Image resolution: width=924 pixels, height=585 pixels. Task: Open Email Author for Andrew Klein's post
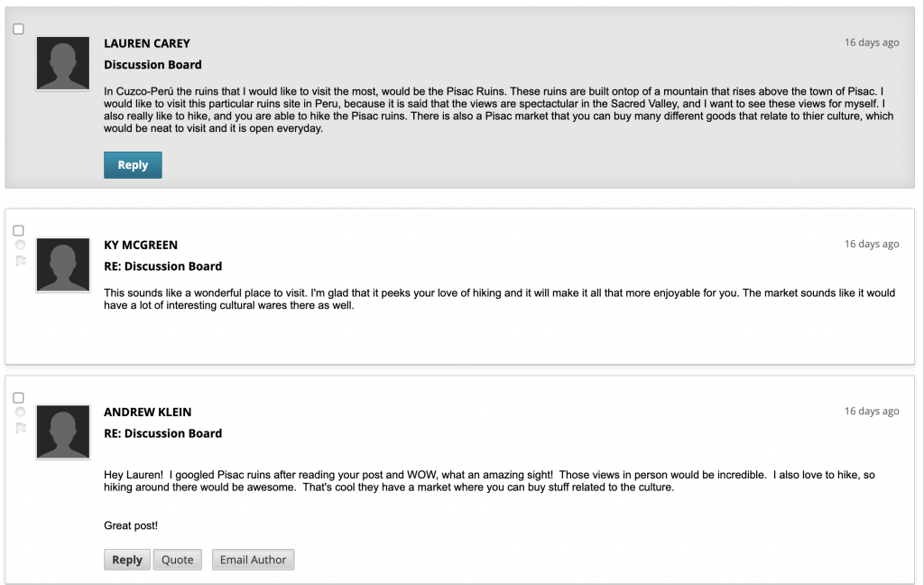coord(253,560)
